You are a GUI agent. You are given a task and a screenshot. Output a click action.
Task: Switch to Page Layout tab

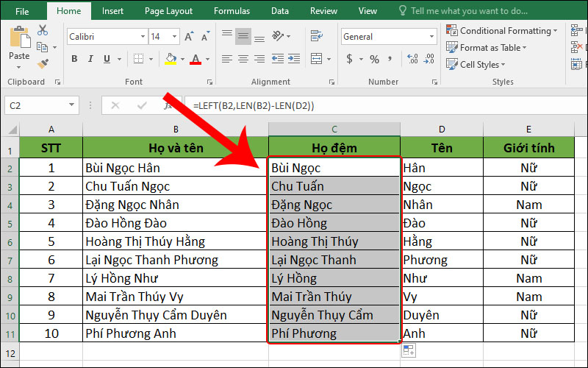tap(168, 11)
